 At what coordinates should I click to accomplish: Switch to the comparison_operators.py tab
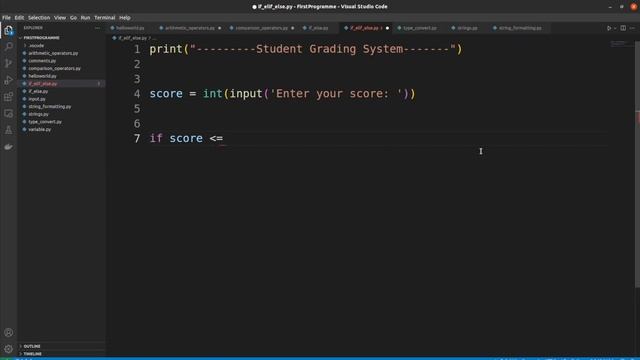point(261,28)
